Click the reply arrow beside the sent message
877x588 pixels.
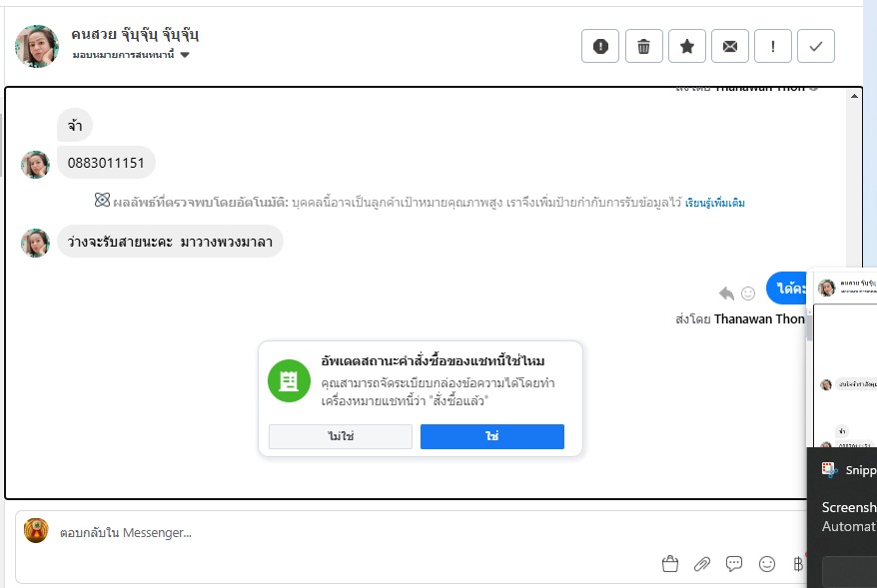(726, 293)
